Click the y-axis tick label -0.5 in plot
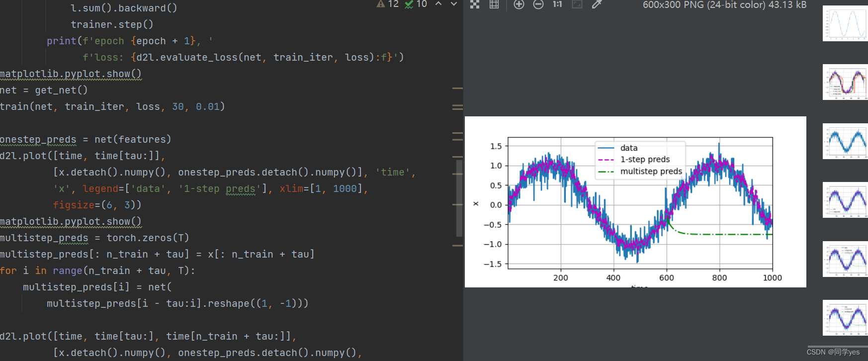Viewport: 868px width, 361px height. (493, 225)
